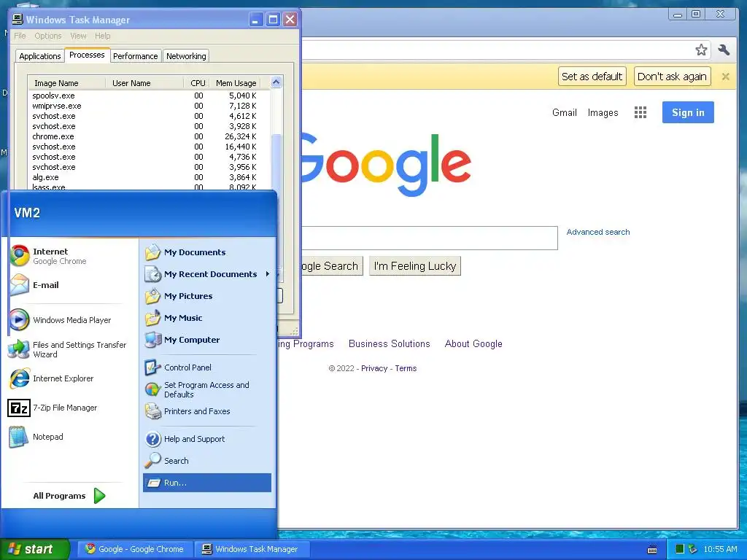The image size is (747, 560).
Task: Open Task Manager View menu
Action: [x=78, y=36]
